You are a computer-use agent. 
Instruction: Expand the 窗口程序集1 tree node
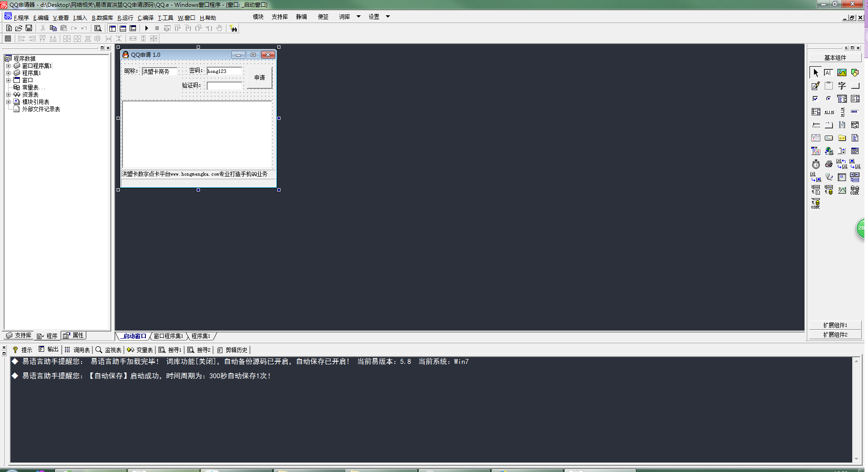8,66
